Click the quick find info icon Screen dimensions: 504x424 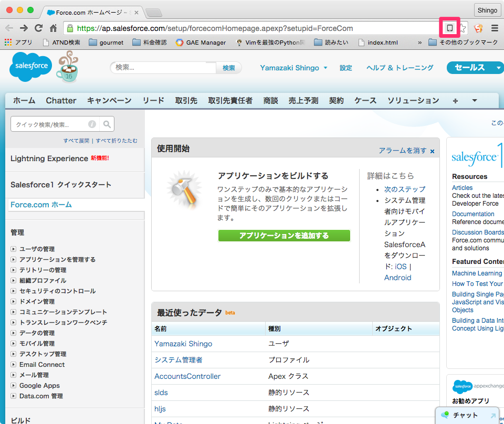92,124
